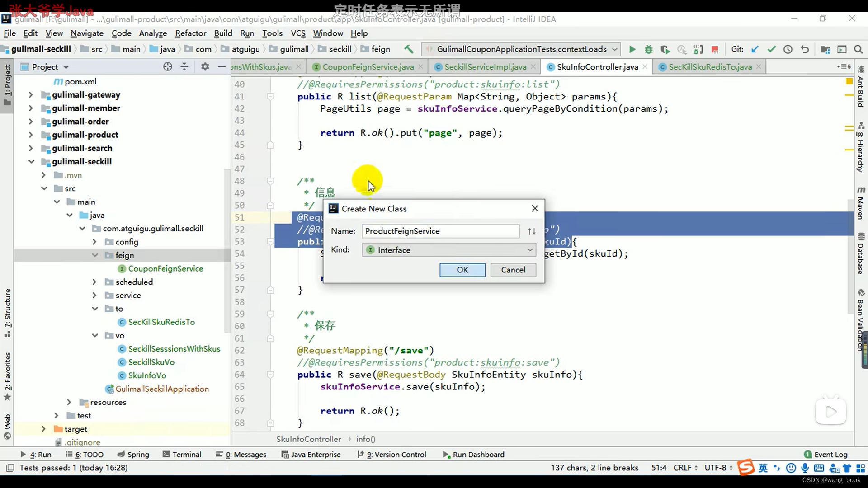This screenshot has height=488, width=868.
Task: Toggle fold marker at line 41
Action: pyautogui.click(x=270, y=96)
